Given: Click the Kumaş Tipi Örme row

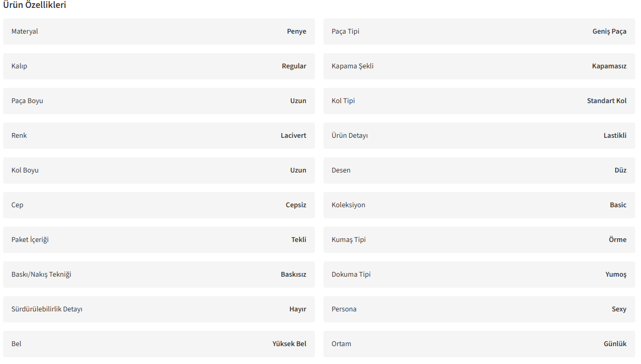Looking at the screenshot, I should (x=479, y=240).
